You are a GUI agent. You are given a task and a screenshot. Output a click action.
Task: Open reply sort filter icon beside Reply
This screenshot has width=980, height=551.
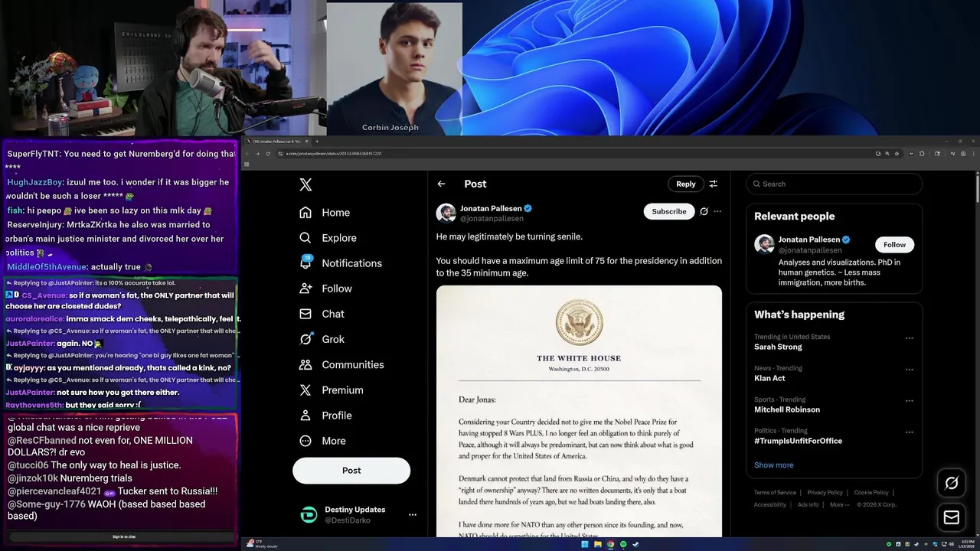click(714, 184)
